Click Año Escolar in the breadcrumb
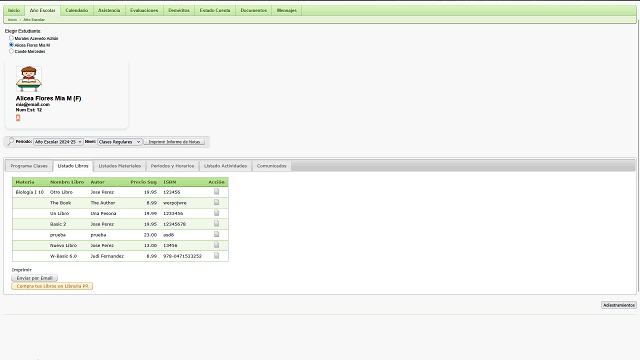 coord(34,20)
